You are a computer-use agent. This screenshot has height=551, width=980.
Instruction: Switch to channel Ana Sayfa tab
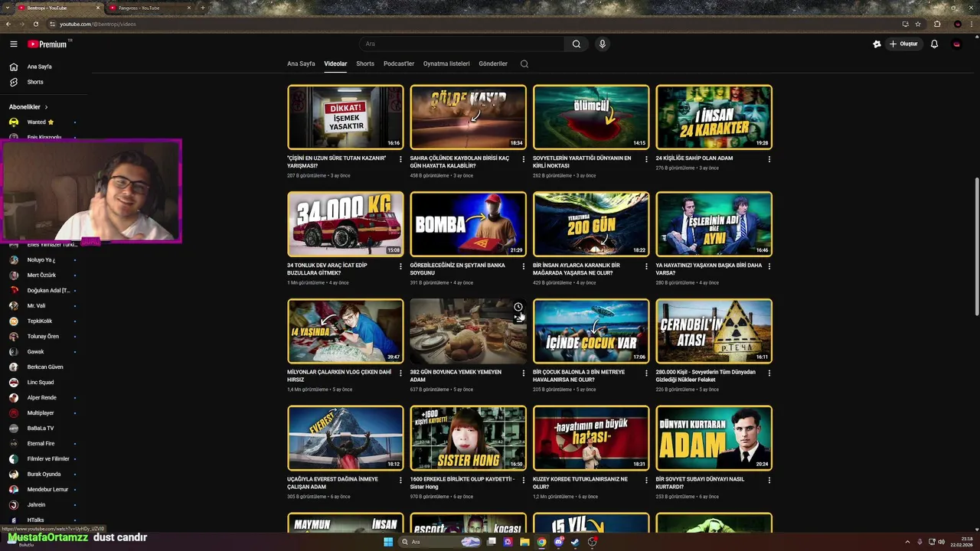pos(301,64)
